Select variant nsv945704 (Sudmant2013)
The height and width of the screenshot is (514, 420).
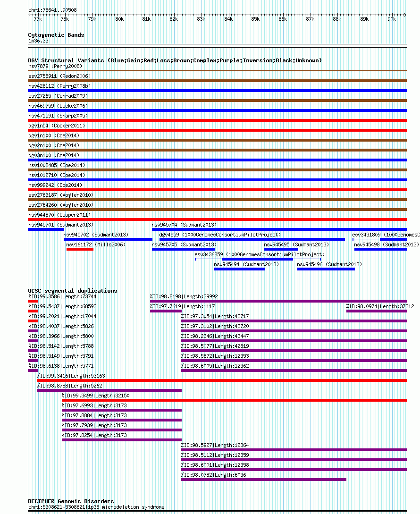184,225
